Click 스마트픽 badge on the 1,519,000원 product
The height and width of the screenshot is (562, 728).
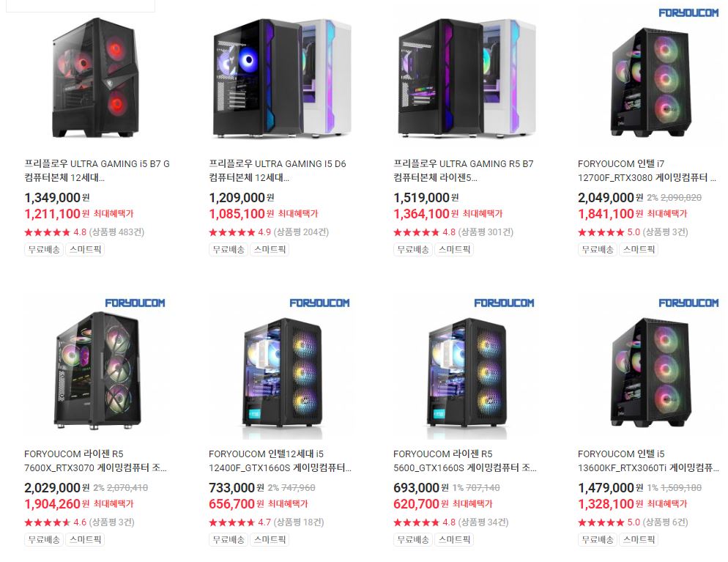click(454, 249)
